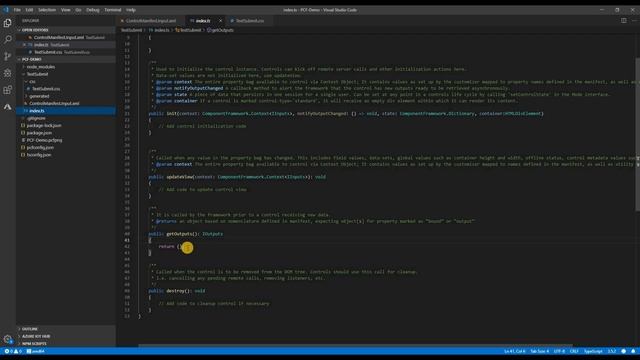Open the View menu
Image resolution: width=640 pixels, height=360 pixels.
click(x=65, y=10)
